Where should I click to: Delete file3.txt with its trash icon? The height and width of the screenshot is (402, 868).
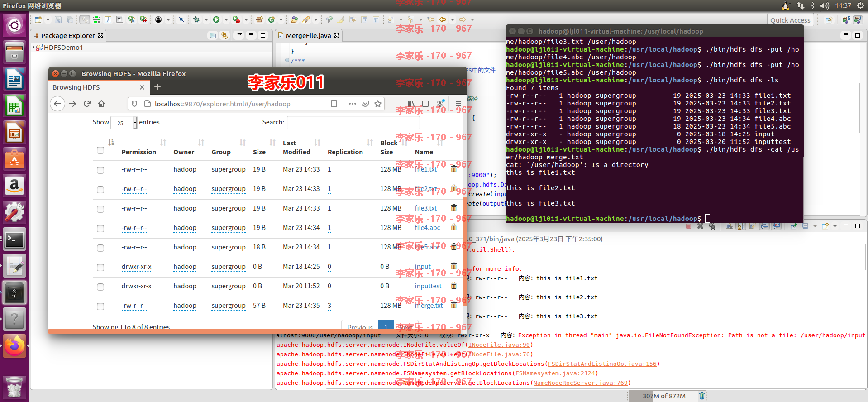click(453, 208)
